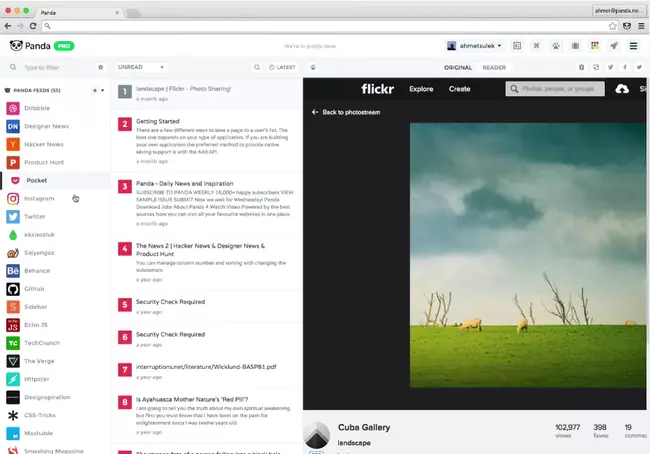The width and height of the screenshot is (650, 454).
Task: Open the Echo JS feed
Action: coord(36,325)
